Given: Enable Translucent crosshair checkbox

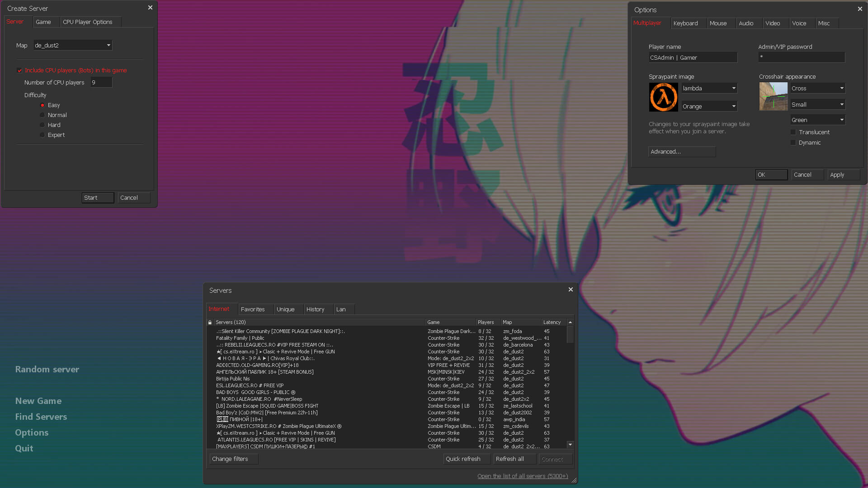Looking at the screenshot, I should point(793,132).
